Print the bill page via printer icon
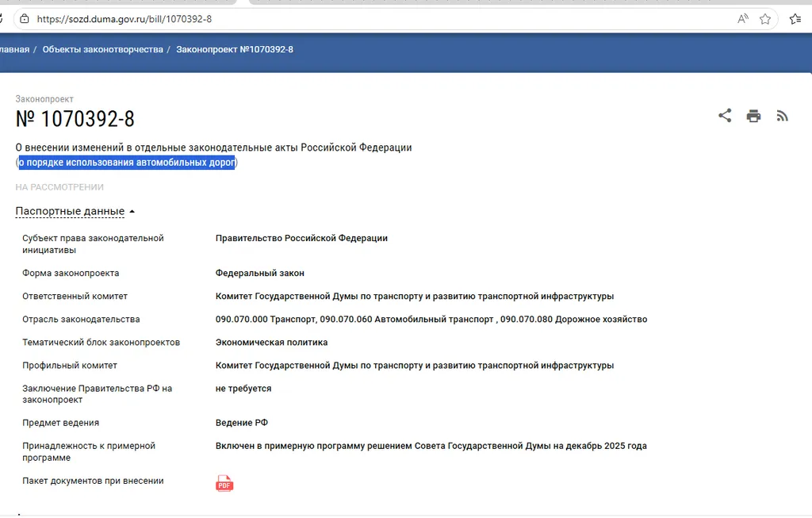 click(x=753, y=116)
